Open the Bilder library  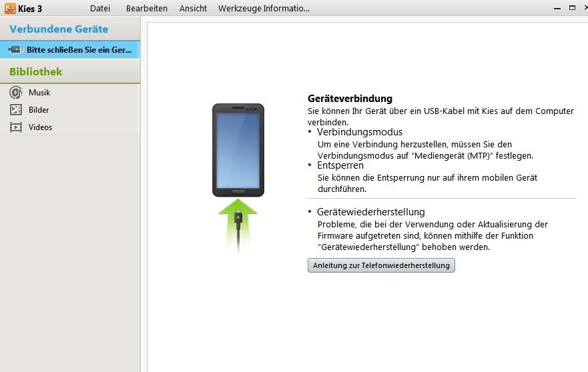click(39, 110)
